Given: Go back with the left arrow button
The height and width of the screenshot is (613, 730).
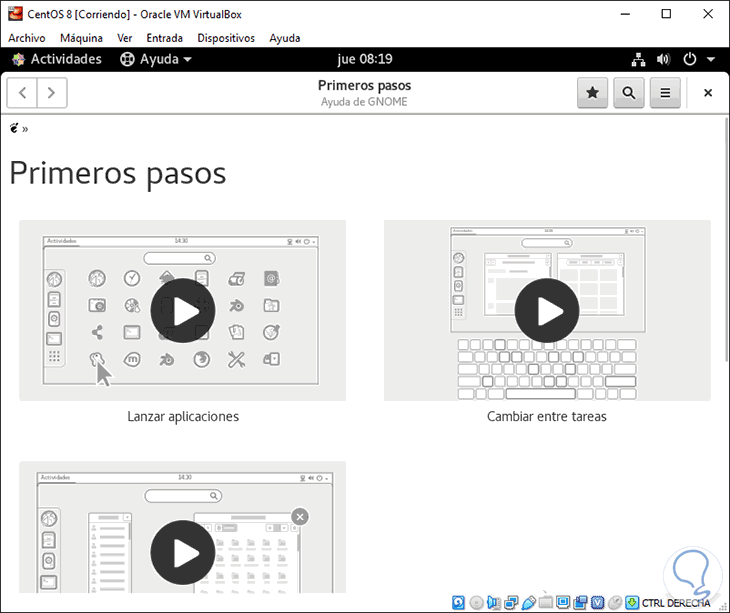Looking at the screenshot, I should (x=22, y=93).
